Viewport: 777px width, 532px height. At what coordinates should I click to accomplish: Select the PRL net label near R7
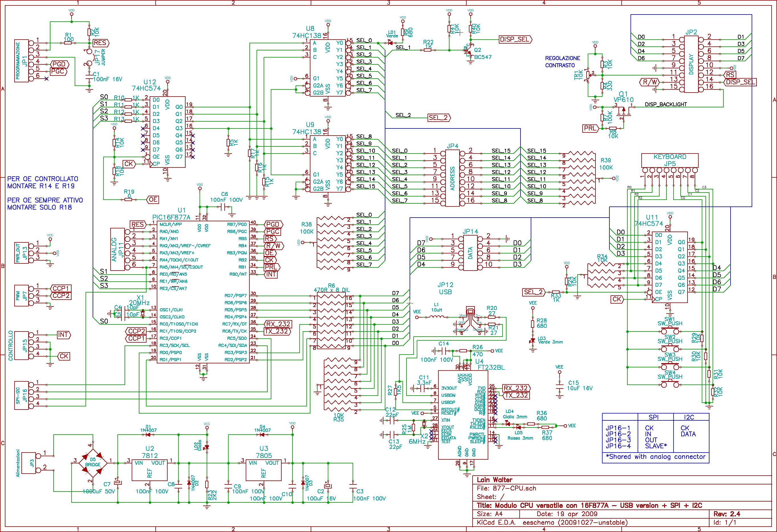point(591,128)
